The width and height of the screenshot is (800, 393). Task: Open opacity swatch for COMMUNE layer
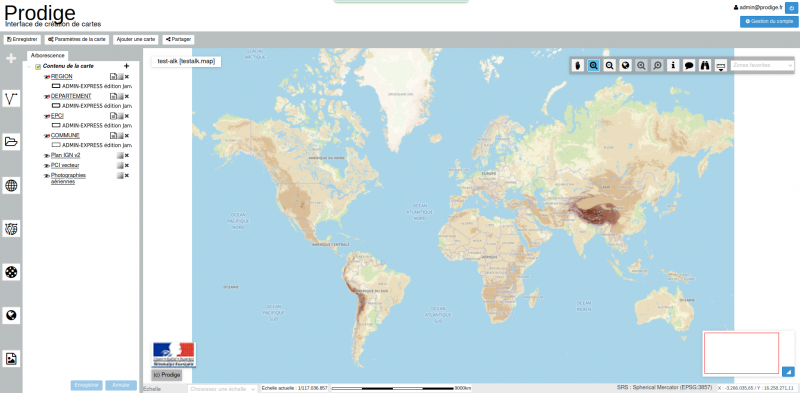tap(120, 136)
